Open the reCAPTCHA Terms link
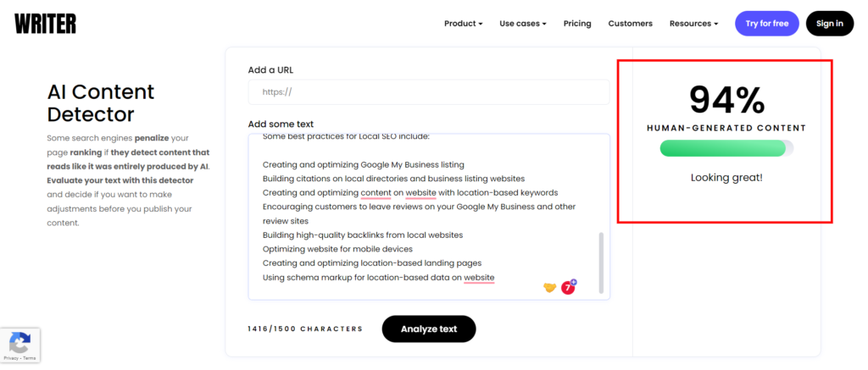Image resolution: width=868 pixels, height=370 pixels. coord(30,358)
